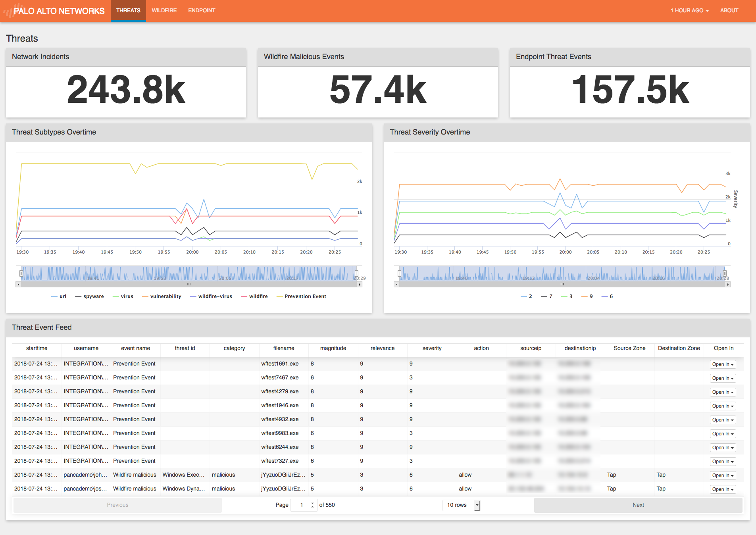Open the 10 rows page size dropdown

pos(461,505)
